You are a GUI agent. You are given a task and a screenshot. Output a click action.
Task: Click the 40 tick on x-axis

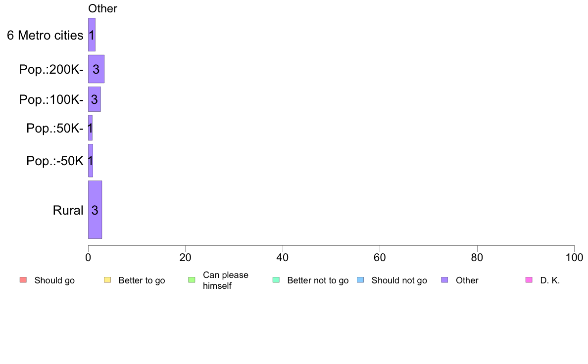(x=283, y=258)
